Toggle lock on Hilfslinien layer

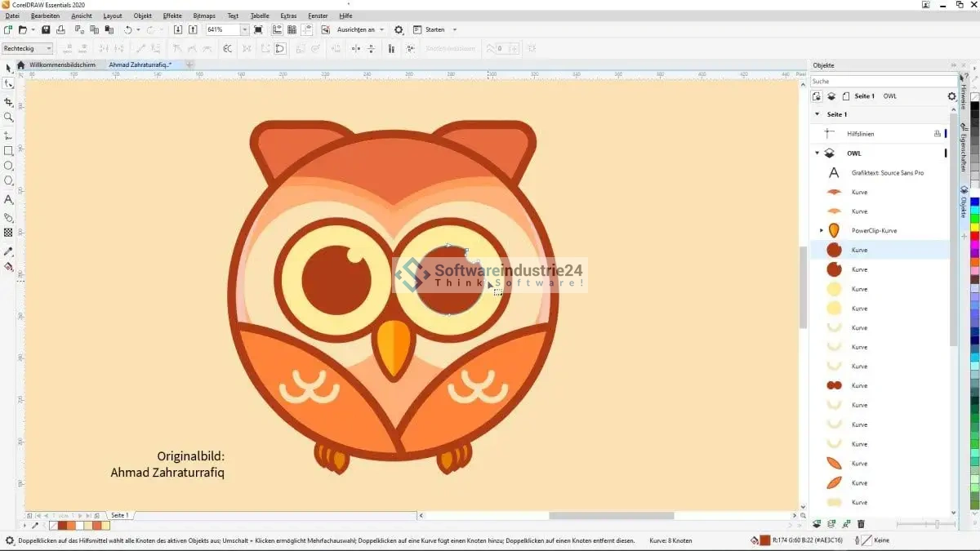click(x=937, y=134)
